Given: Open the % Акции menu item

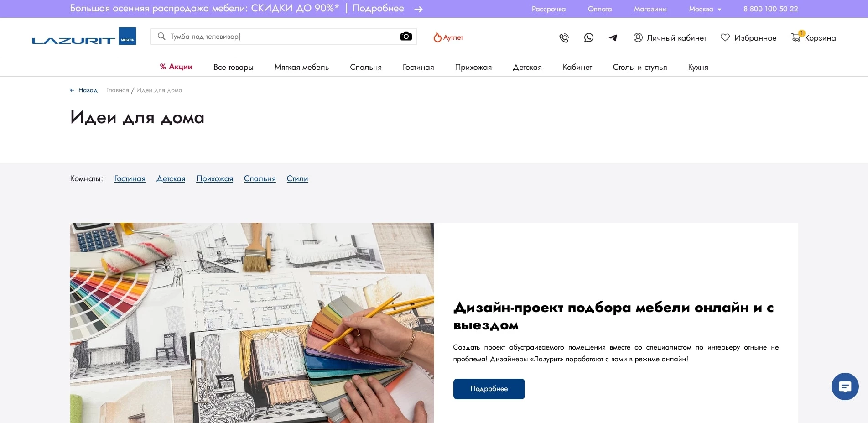Looking at the screenshot, I should click(176, 67).
